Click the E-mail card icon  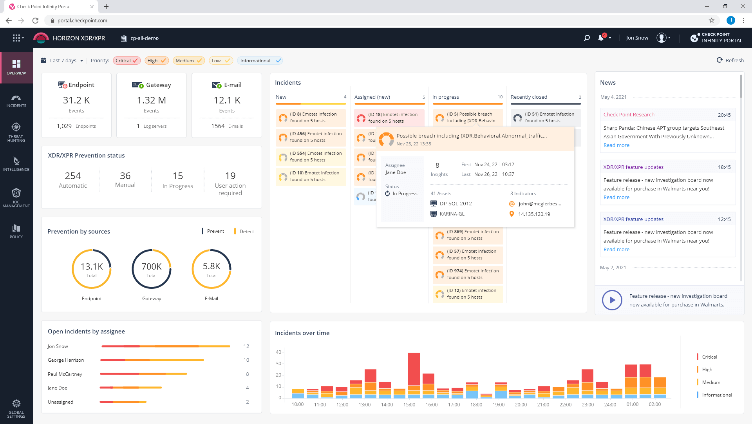216,85
